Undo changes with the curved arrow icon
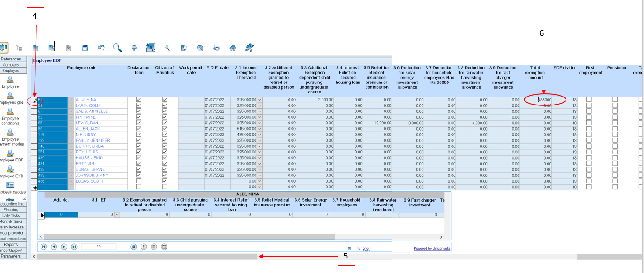644x273 pixels. (101, 48)
